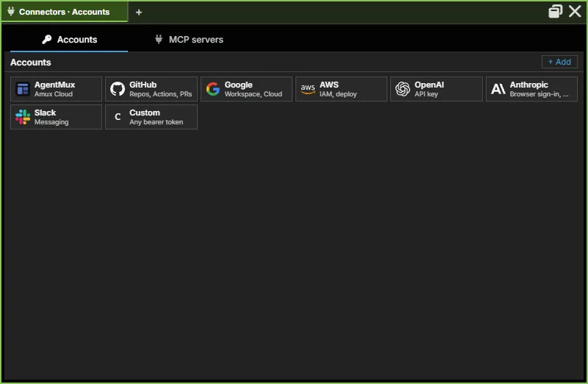Switch to the MCP servers tab
This screenshot has height=384, width=588.
[189, 40]
